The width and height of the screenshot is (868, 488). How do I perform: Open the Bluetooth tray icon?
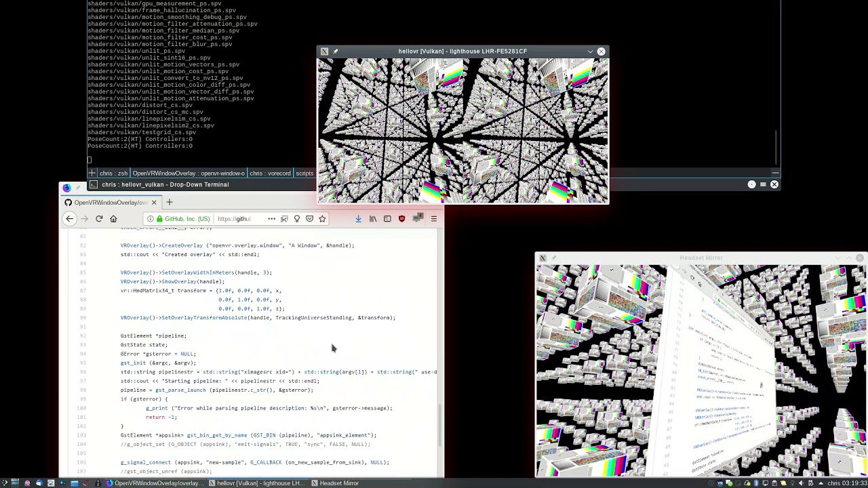coord(756,483)
